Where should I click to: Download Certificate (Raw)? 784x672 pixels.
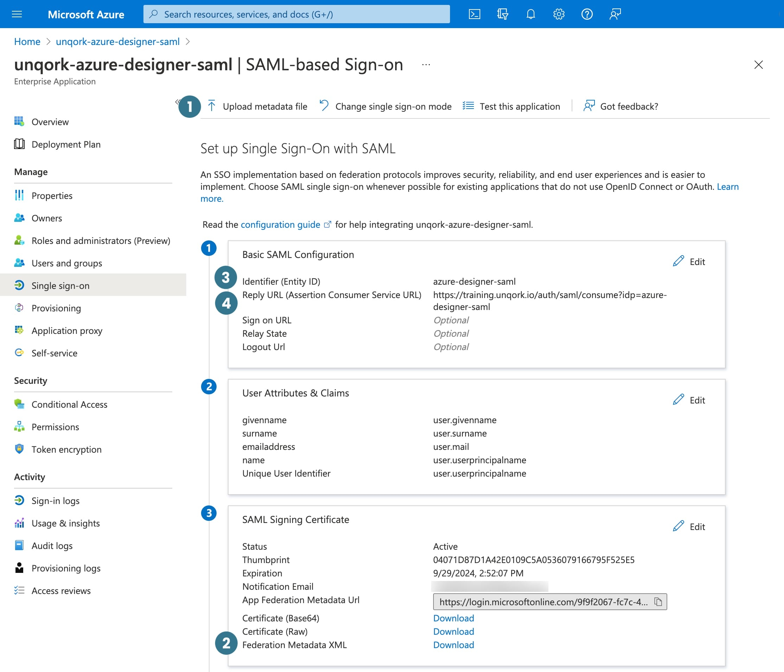(x=453, y=632)
